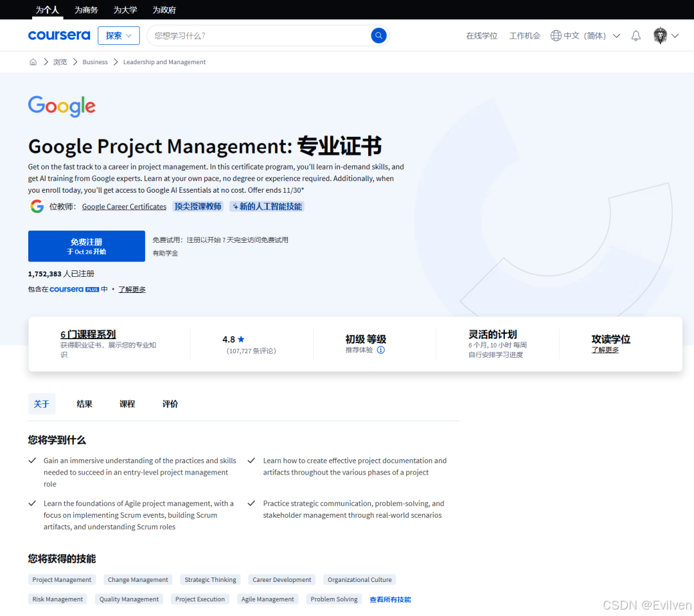Click the 您将获得的技能 heading

pyautogui.click(x=62, y=558)
